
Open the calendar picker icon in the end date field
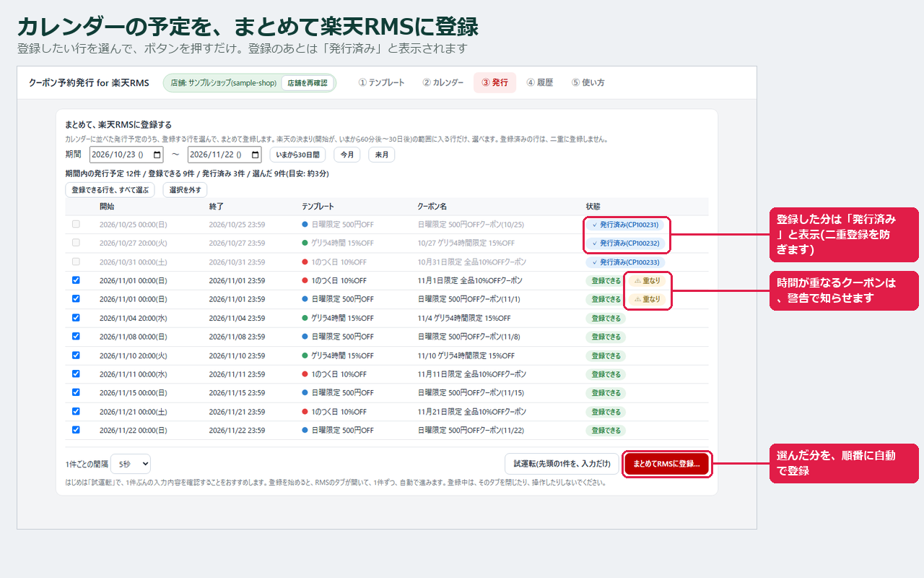click(256, 155)
